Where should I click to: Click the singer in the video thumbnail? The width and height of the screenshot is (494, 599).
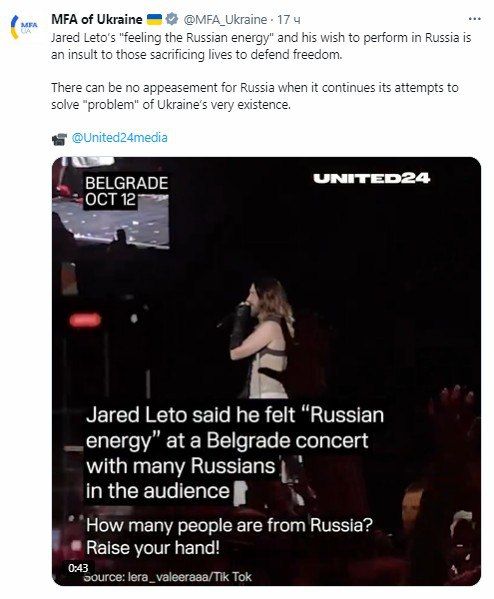point(261,338)
